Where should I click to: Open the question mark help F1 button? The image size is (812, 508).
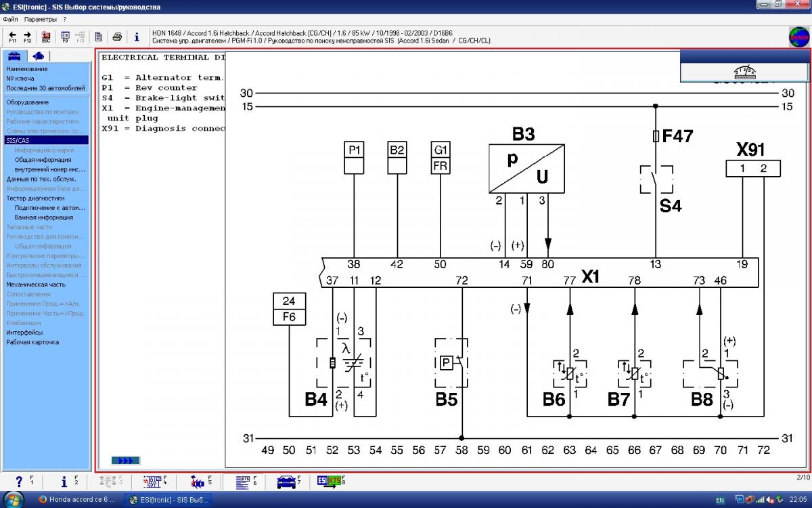tap(19, 482)
